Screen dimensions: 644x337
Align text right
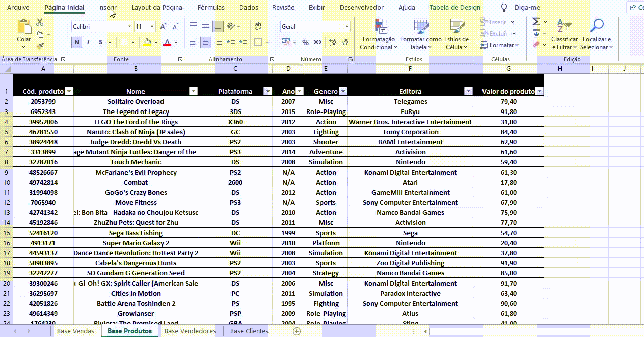(218, 42)
